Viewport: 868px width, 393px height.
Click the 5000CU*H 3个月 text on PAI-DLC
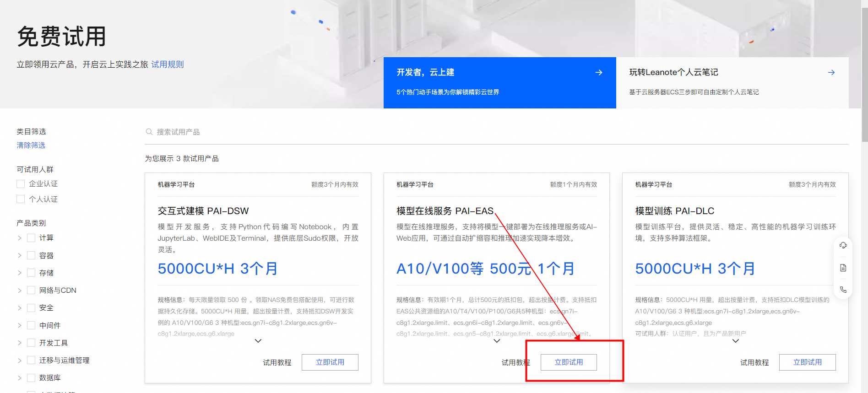[x=695, y=269]
